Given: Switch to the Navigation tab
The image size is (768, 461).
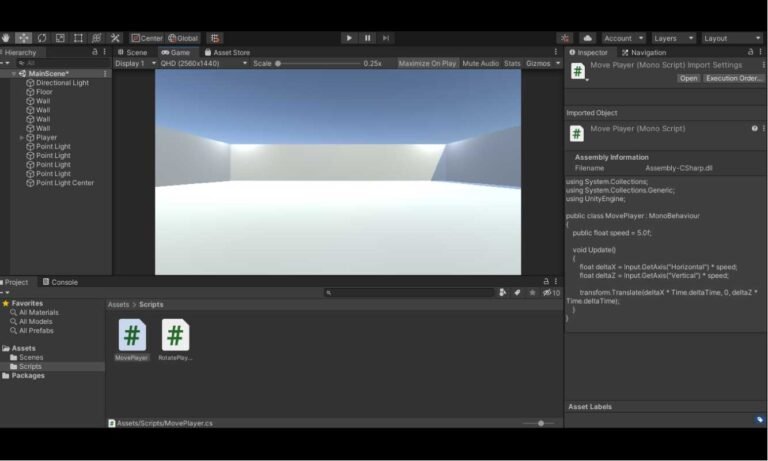Looking at the screenshot, I should (644, 52).
